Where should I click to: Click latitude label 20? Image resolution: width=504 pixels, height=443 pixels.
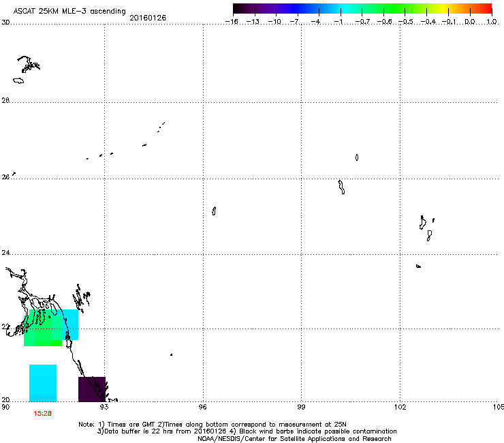coord(5,400)
